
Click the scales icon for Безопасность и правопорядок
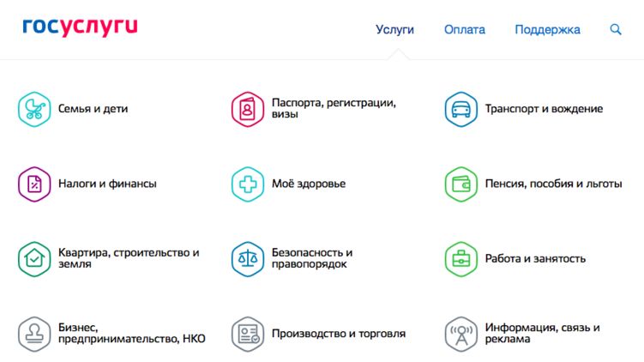click(248, 258)
